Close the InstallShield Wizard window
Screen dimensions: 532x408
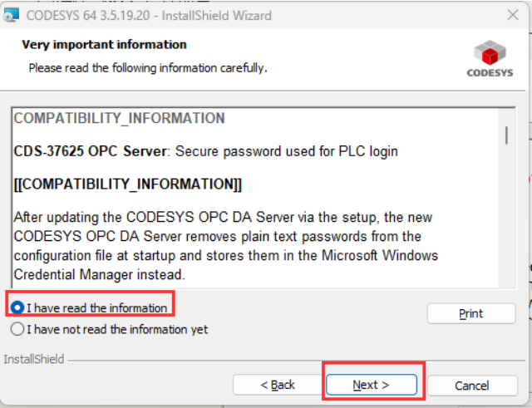point(513,15)
